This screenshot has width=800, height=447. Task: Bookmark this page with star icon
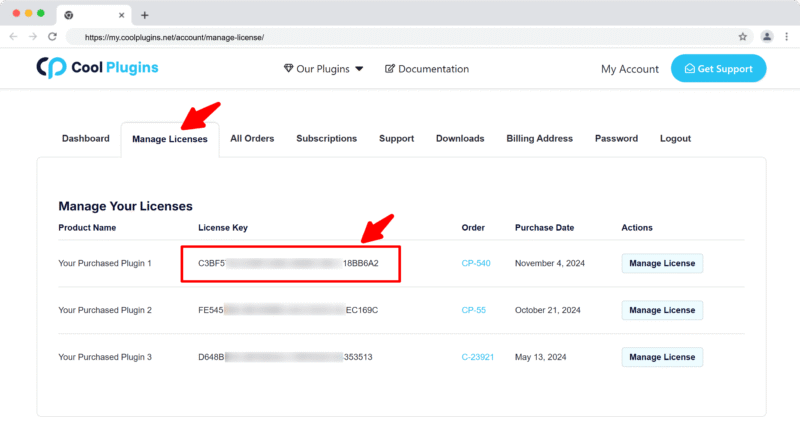click(x=743, y=36)
